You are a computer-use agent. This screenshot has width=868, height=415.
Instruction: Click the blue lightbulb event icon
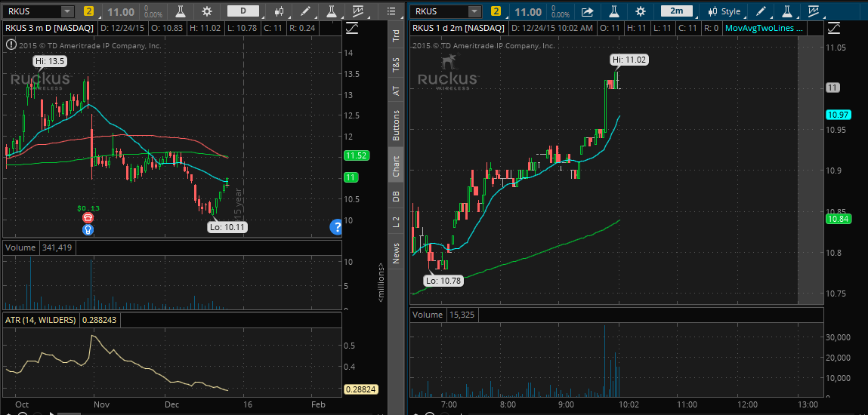[88, 230]
